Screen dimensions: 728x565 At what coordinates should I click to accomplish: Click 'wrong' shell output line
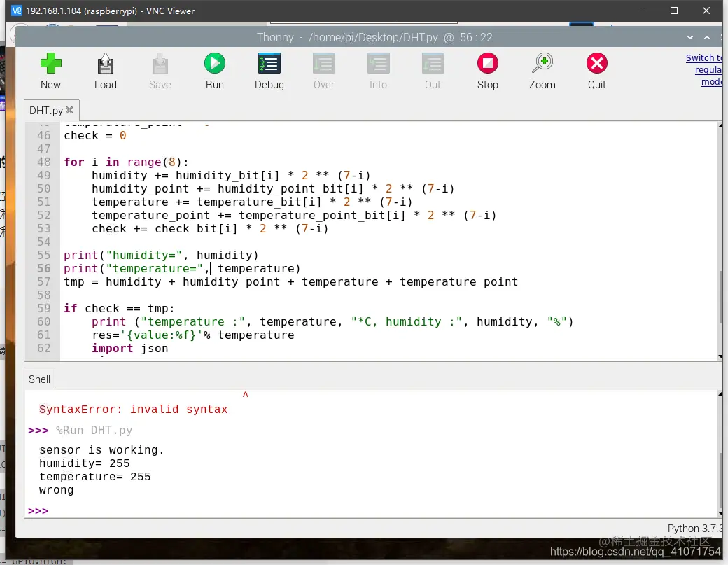(x=56, y=490)
